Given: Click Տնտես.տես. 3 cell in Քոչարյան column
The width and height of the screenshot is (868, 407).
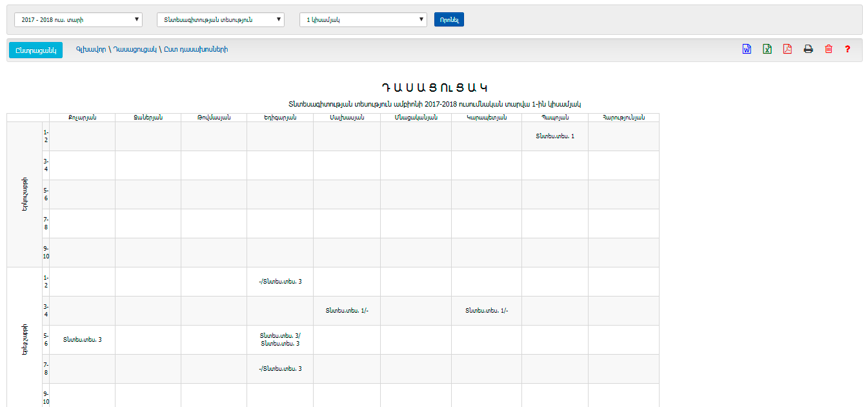Looking at the screenshot, I should click(82, 340).
